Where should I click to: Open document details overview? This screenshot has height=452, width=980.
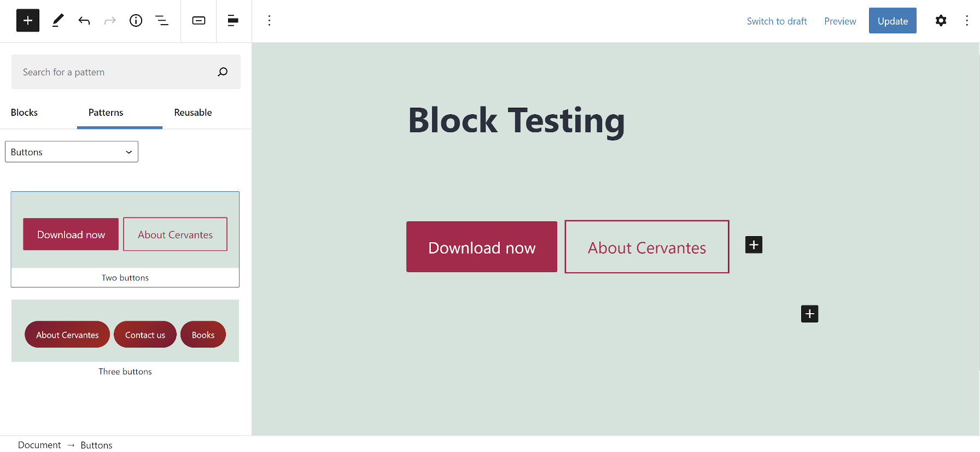[x=136, y=20]
